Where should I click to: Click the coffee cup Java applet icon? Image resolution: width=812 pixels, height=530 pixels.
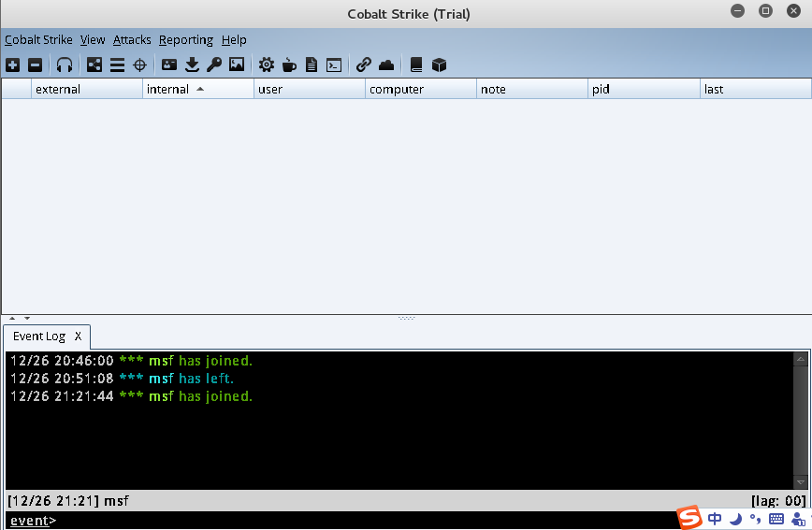coord(289,64)
